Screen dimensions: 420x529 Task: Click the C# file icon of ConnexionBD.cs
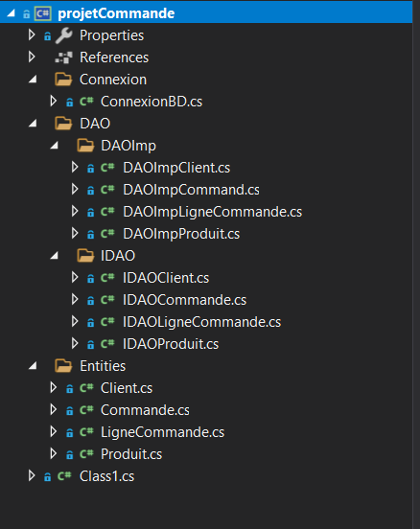tap(86, 102)
